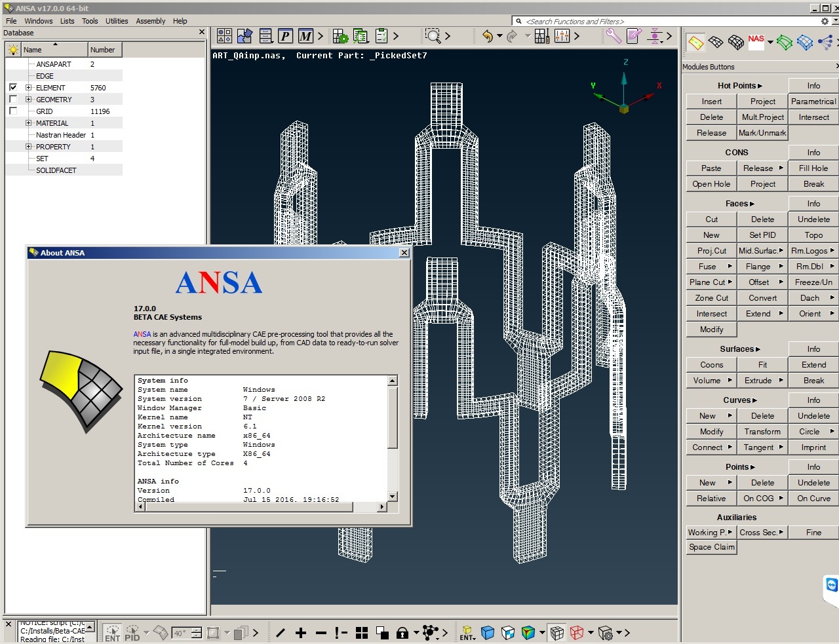Select the volume mesh module icon
Screen dimensions: 839x644
click(x=736, y=43)
